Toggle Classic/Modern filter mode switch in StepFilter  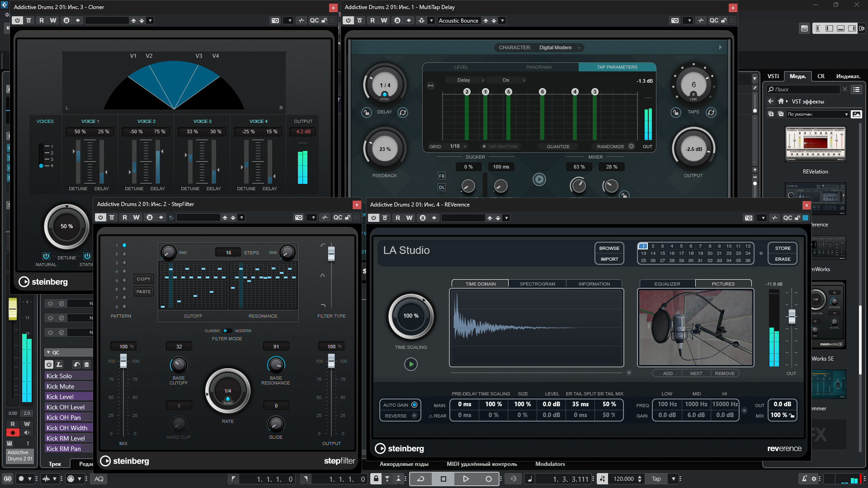coord(227,331)
